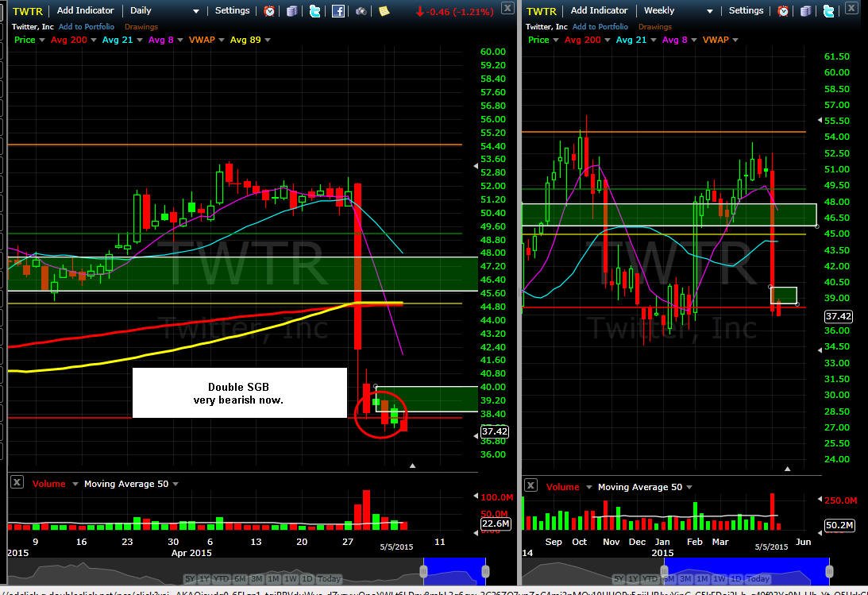Image resolution: width=868 pixels, height=595 pixels.
Task: Click the Double SGB annotation text box
Action: [x=239, y=393]
